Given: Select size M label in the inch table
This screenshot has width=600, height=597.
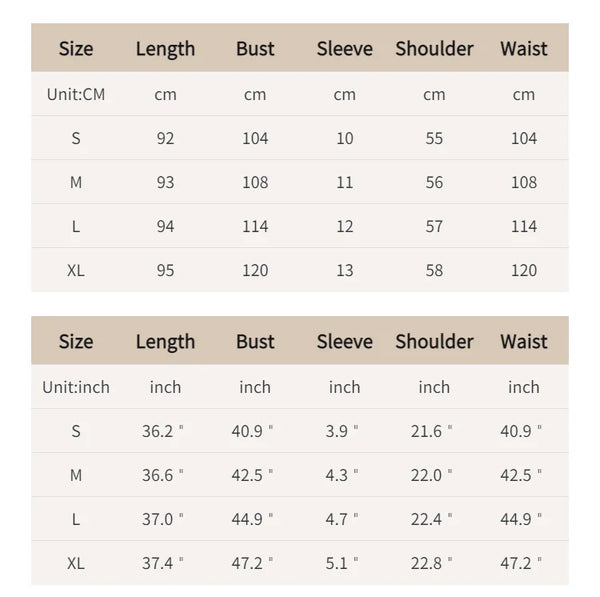Looking at the screenshot, I should point(76,475).
